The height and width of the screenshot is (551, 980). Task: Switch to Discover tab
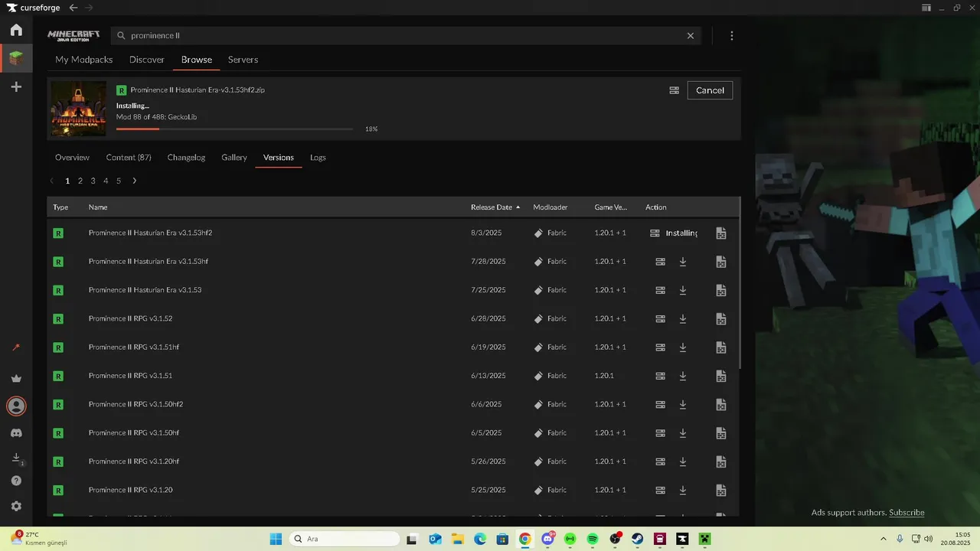click(147, 60)
